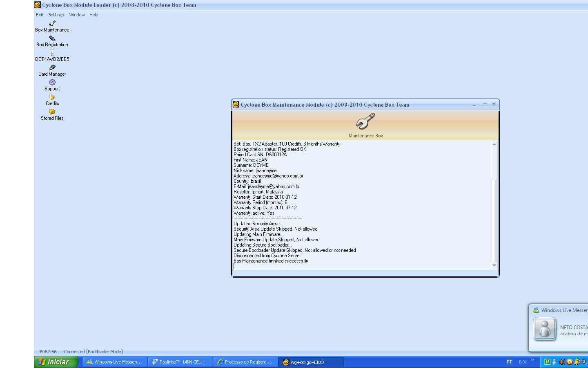The image size is (588, 368).
Task: Click the Cyclone logo in the Module Loader title bar
Action: [38, 5]
